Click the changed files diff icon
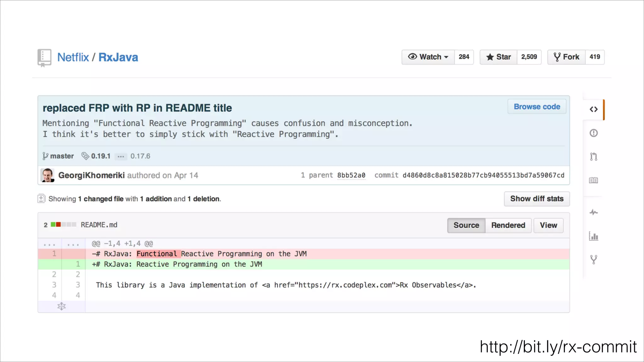 click(x=41, y=199)
